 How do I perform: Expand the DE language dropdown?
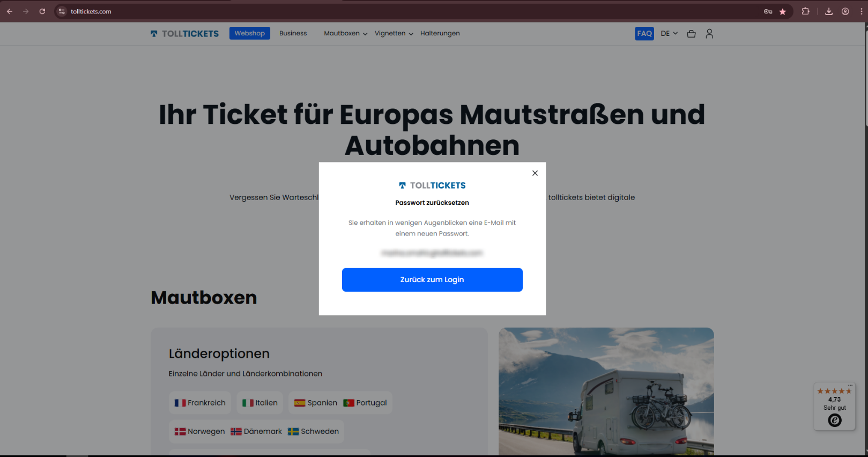669,33
